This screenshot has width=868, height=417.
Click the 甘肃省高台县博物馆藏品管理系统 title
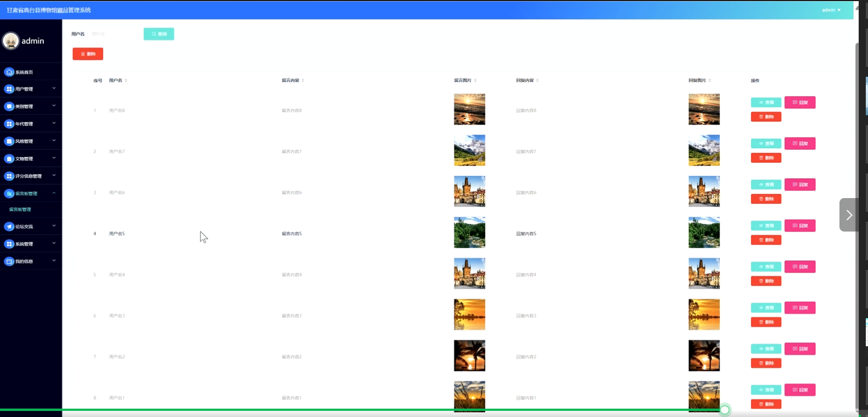tap(49, 10)
